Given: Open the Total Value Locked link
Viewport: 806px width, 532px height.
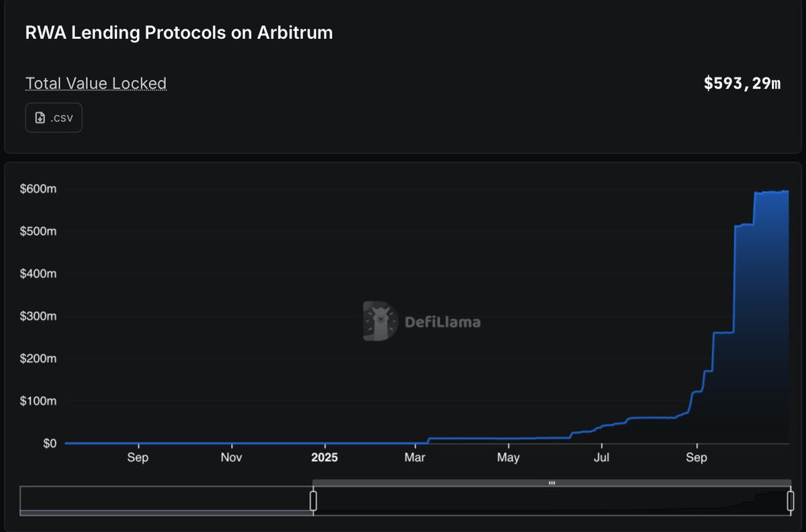Looking at the screenshot, I should 95,83.
